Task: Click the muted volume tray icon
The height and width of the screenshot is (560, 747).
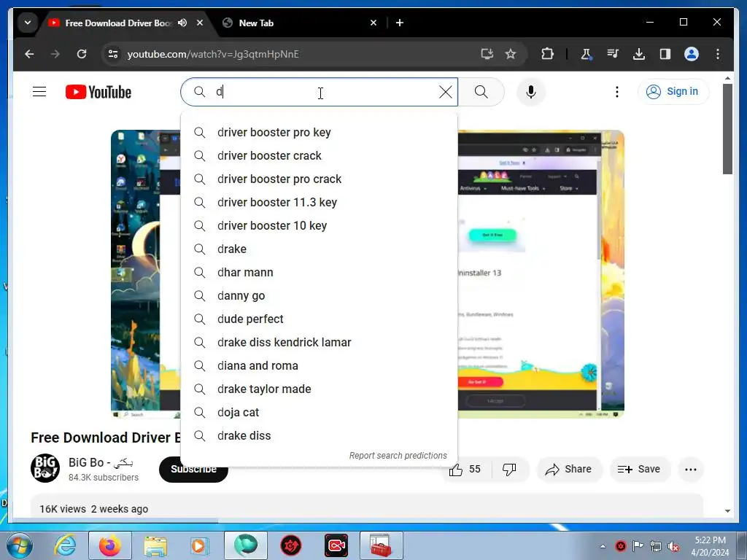Action: 673,546
